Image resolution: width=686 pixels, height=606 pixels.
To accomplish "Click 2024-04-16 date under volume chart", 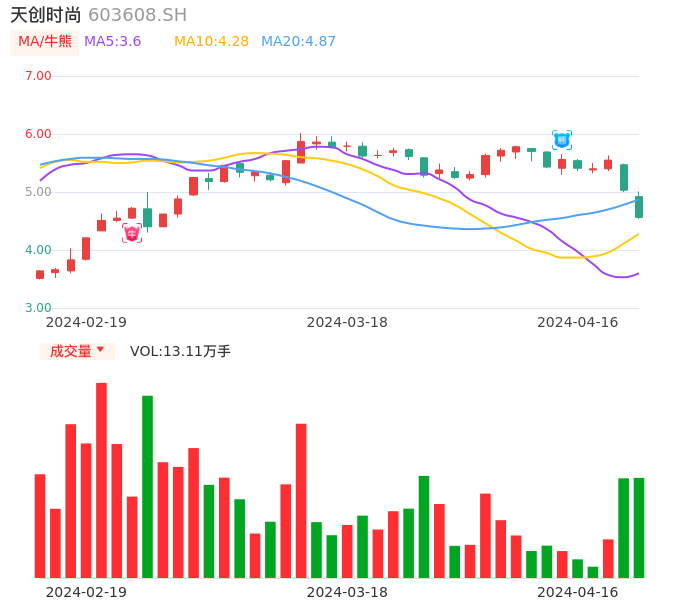I will pyautogui.click(x=578, y=592).
